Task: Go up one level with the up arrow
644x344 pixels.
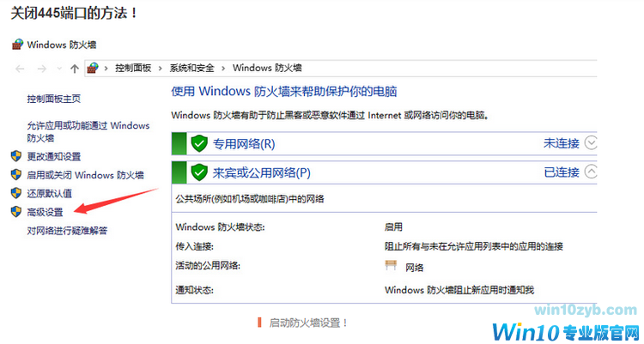Action: 75,69
